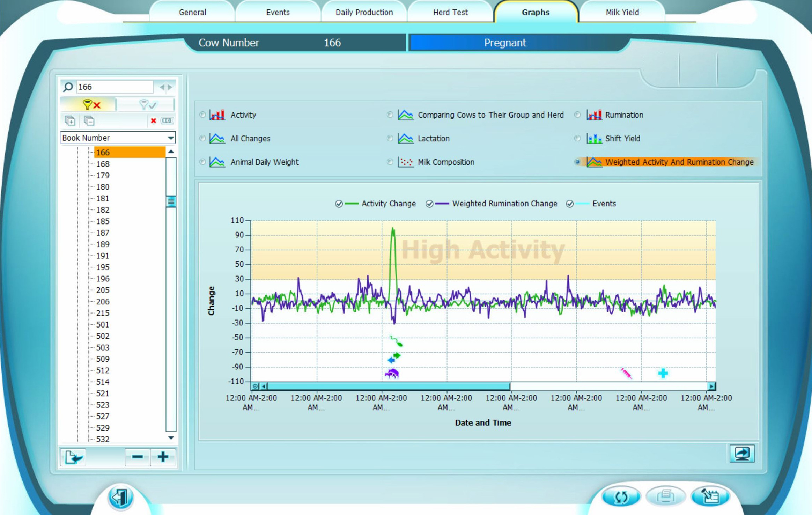
Task: Click the Pregnant status bar
Action: click(x=505, y=43)
